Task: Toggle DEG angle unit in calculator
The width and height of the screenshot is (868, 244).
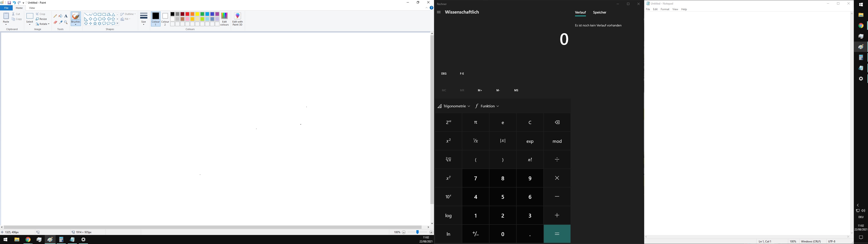Action: tap(444, 73)
